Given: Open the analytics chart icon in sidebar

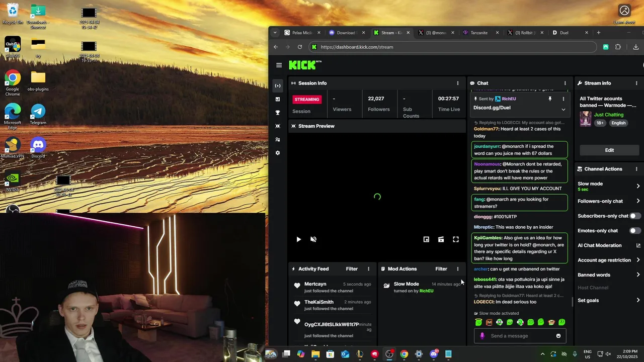Looking at the screenshot, I should (x=278, y=99).
